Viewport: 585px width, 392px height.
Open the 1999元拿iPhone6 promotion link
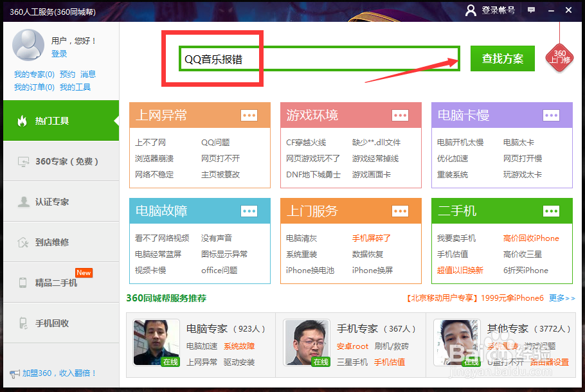click(x=512, y=298)
